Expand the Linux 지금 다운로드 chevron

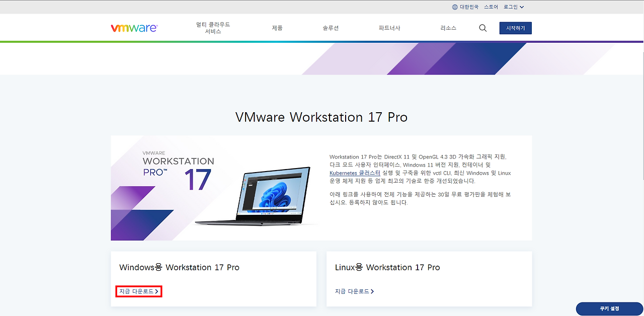pyautogui.click(x=373, y=291)
